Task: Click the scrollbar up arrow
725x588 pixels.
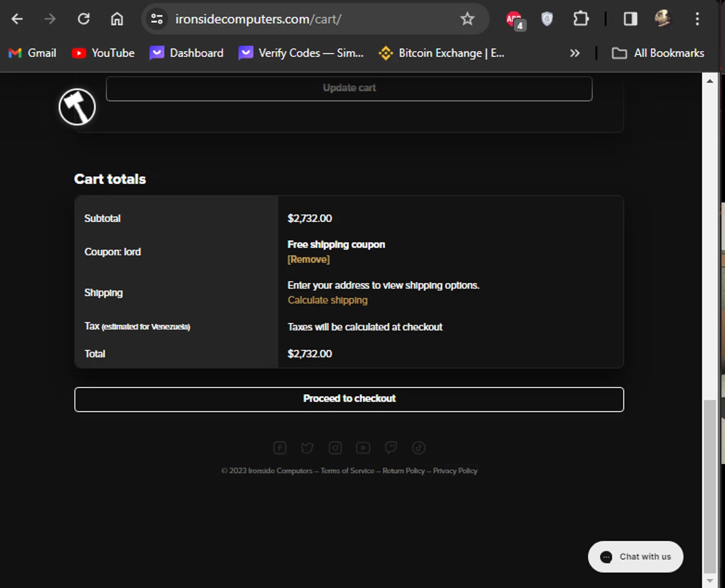Action: click(710, 81)
